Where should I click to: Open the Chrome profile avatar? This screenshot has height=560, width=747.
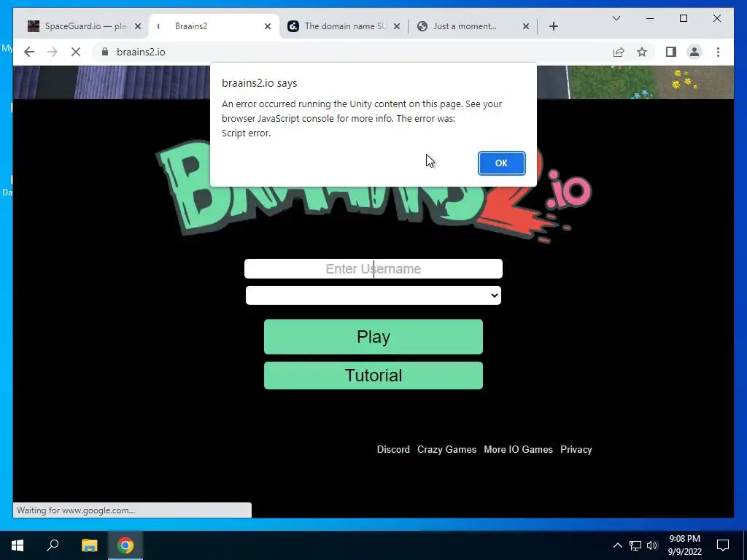(x=694, y=52)
